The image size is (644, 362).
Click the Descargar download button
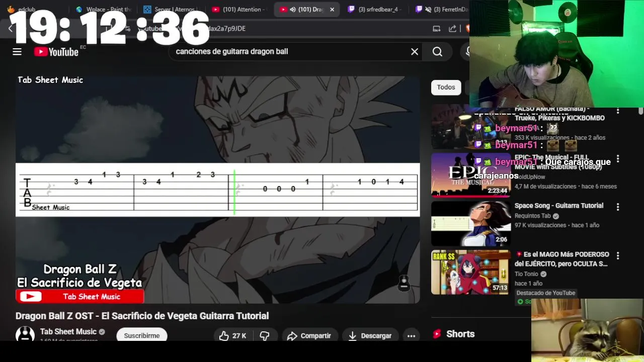[x=370, y=336]
